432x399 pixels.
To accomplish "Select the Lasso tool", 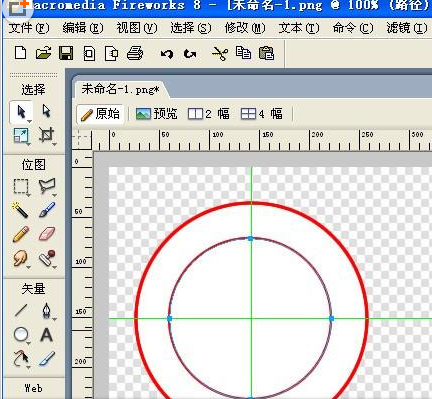I will tap(47, 186).
